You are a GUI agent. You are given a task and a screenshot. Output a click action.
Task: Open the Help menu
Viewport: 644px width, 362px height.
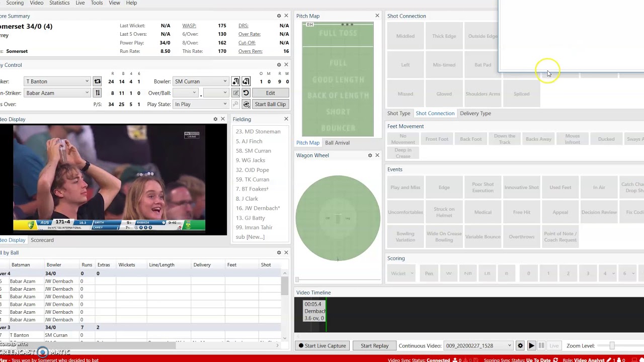click(131, 3)
